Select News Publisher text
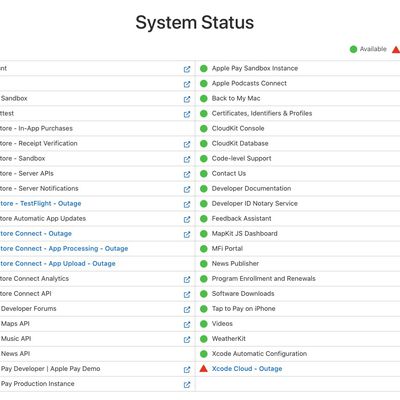This screenshot has height=400, width=400. coord(235,263)
